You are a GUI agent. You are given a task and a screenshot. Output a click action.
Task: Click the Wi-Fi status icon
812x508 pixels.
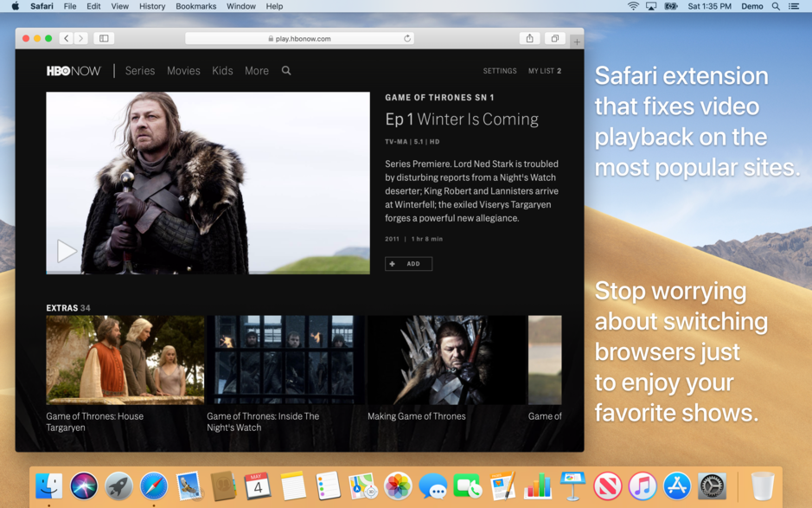[x=633, y=6]
